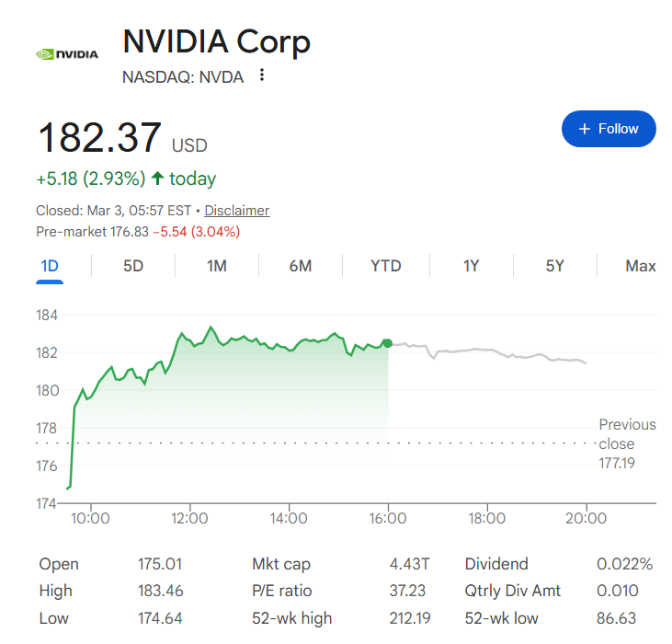This screenshot has height=644, width=672.
Task: Click the 12:00 time axis label
Action: (x=189, y=518)
